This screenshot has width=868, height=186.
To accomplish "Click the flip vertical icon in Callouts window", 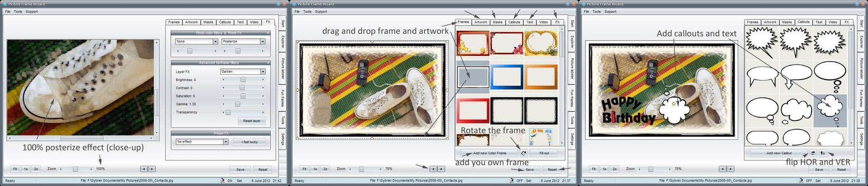I will pyautogui.click(x=823, y=153).
